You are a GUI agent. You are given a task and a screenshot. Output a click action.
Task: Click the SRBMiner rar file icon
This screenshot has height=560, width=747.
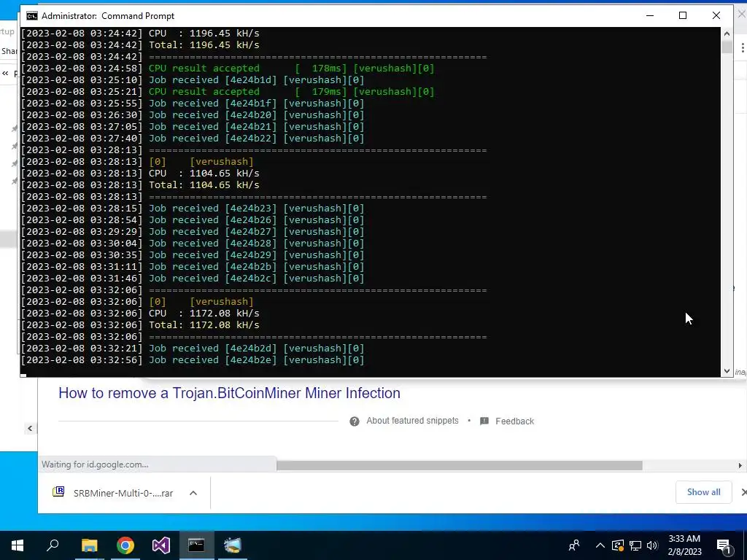[58, 492]
